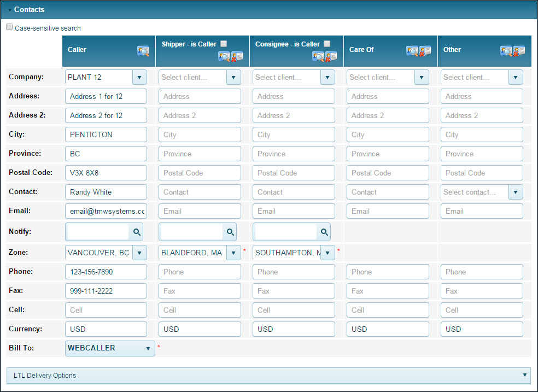Viewport: 538px width, 392px height.
Task: Expand the LTL Delivery Options section
Action: pos(525,375)
